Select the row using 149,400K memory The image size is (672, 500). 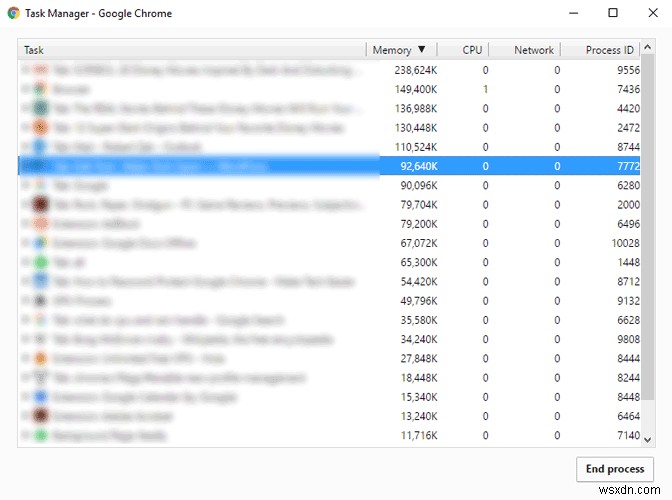329,89
